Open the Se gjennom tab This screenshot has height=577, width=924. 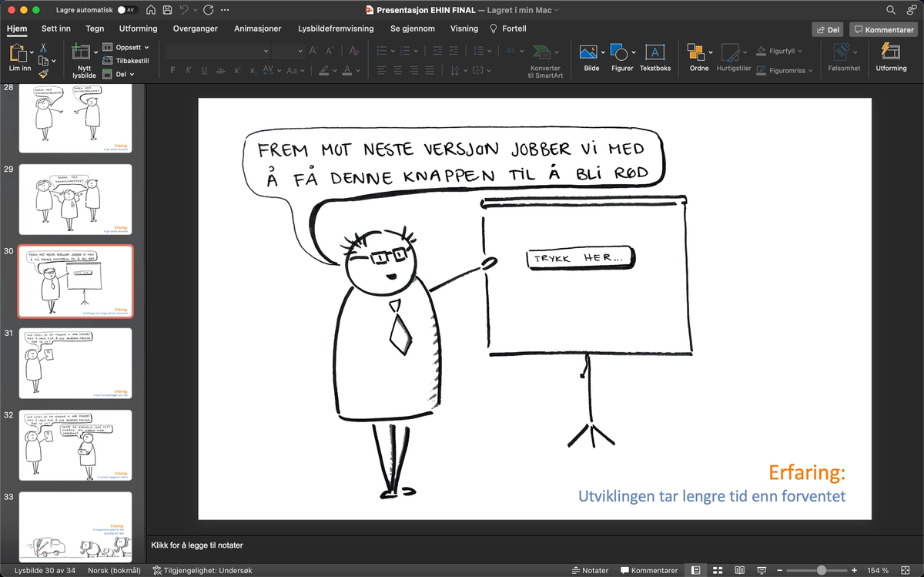[413, 29]
